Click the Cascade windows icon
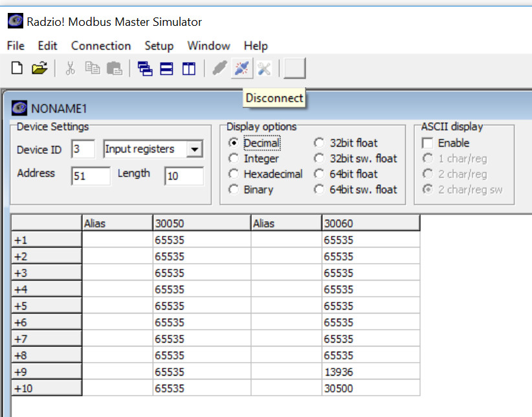 (145, 69)
